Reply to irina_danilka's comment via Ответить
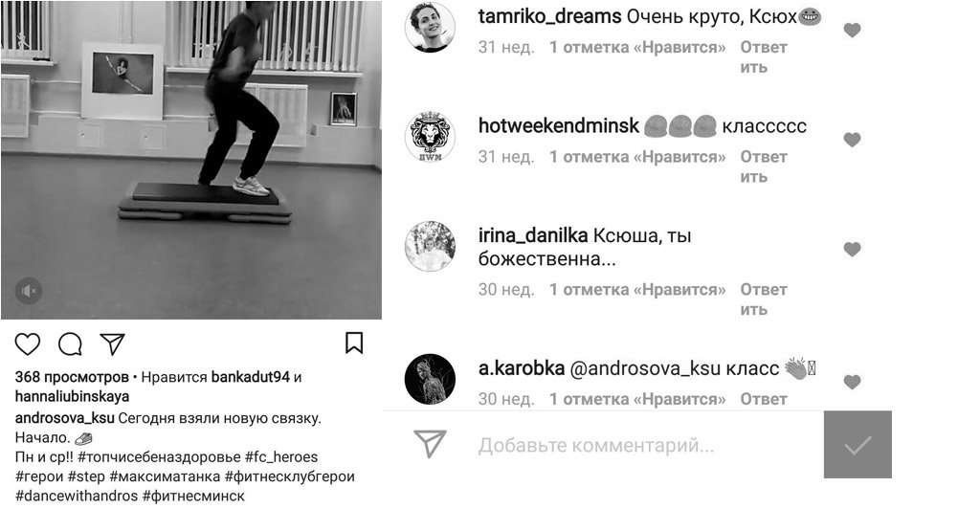This screenshot has width=980, height=509. coord(763,299)
